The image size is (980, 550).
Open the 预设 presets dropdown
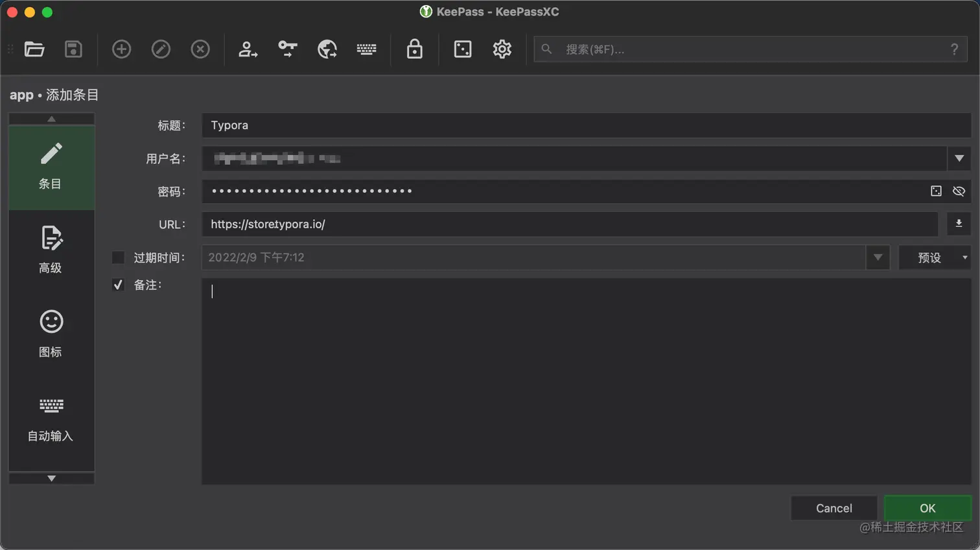point(935,257)
